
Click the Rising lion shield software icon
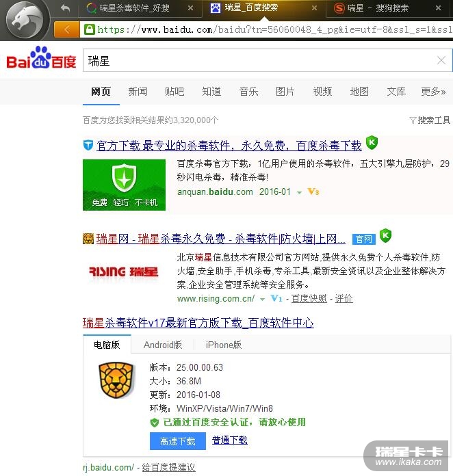click(x=116, y=380)
